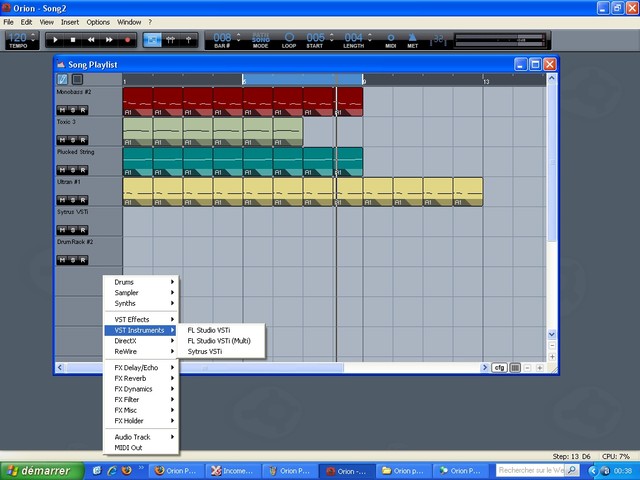Select the square selection tool in Song Playlist
This screenshot has height=480, width=640.
(x=77, y=79)
